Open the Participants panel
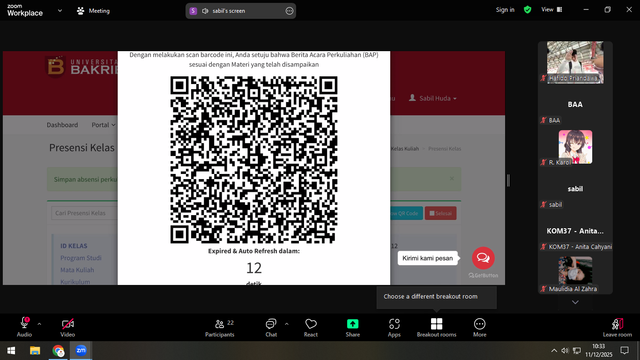Image resolution: width=640 pixels, height=360 pixels. [x=220, y=327]
